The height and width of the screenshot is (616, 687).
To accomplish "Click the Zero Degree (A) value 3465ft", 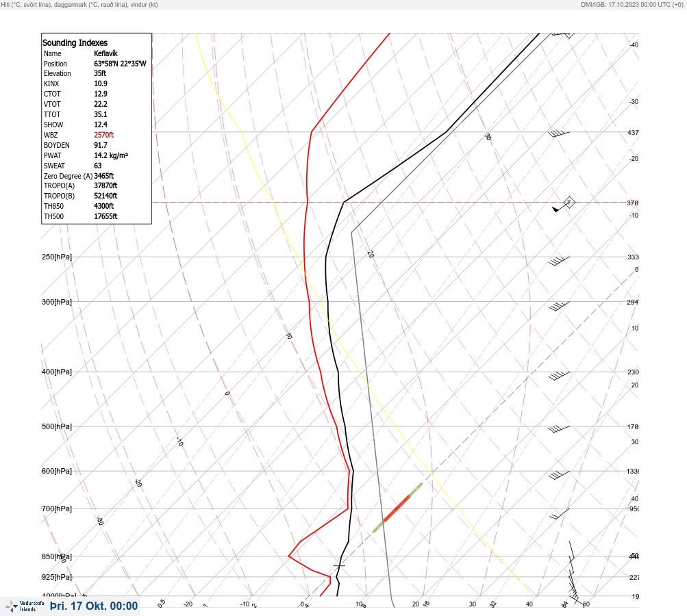I will (104, 176).
